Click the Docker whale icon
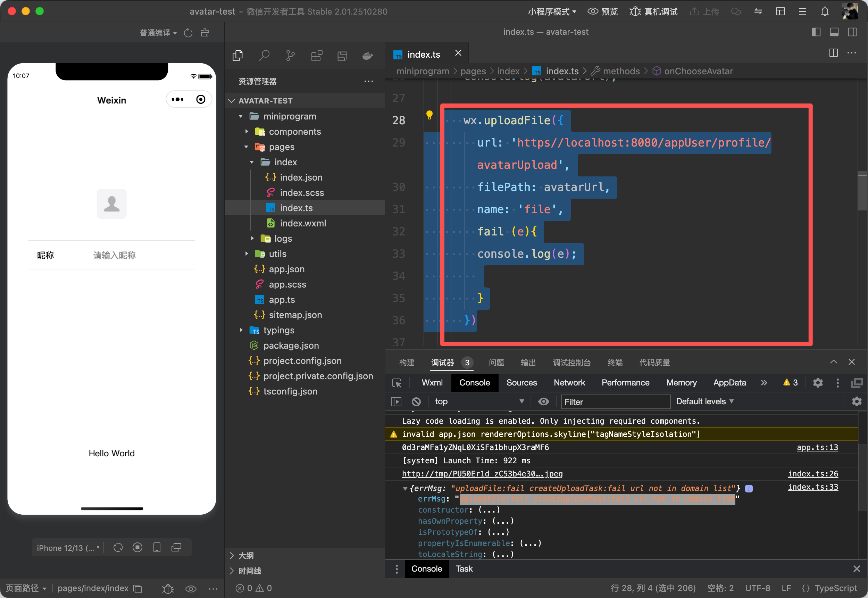 point(367,56)
